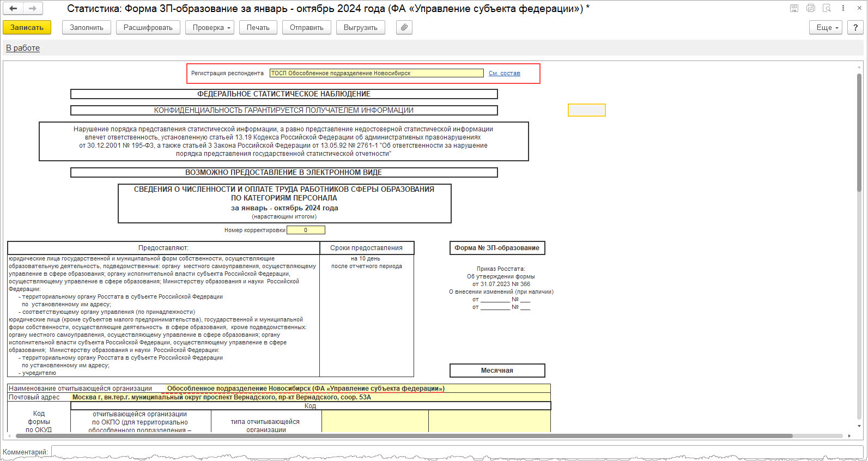This screenshot has height=461, width=868.
Task: Click 'от 31.07.2023 № 366' order text
Action: (501, 284)
